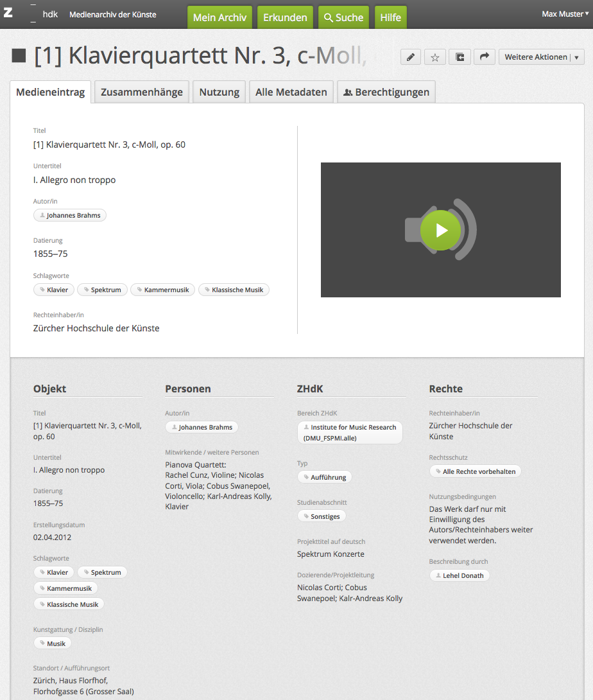Switch to the Zusammenhänge tab
Screen dimensions: 593x700
(x=142, y=92)
